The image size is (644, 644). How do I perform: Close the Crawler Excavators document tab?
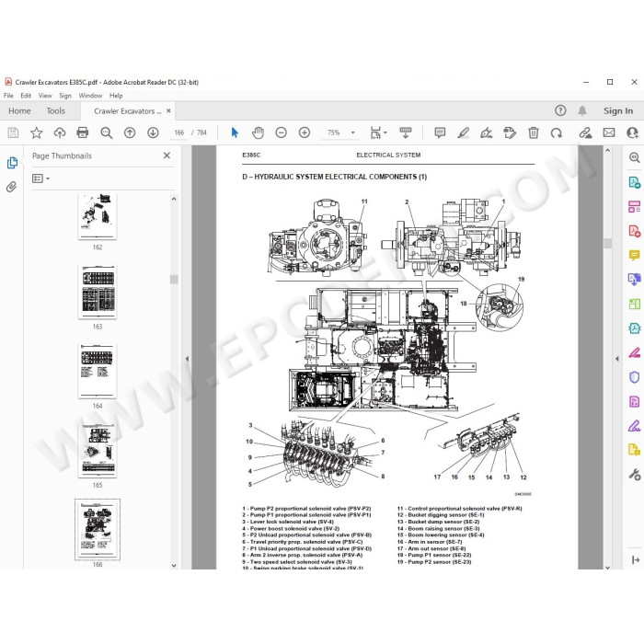(x=168, y=111)
